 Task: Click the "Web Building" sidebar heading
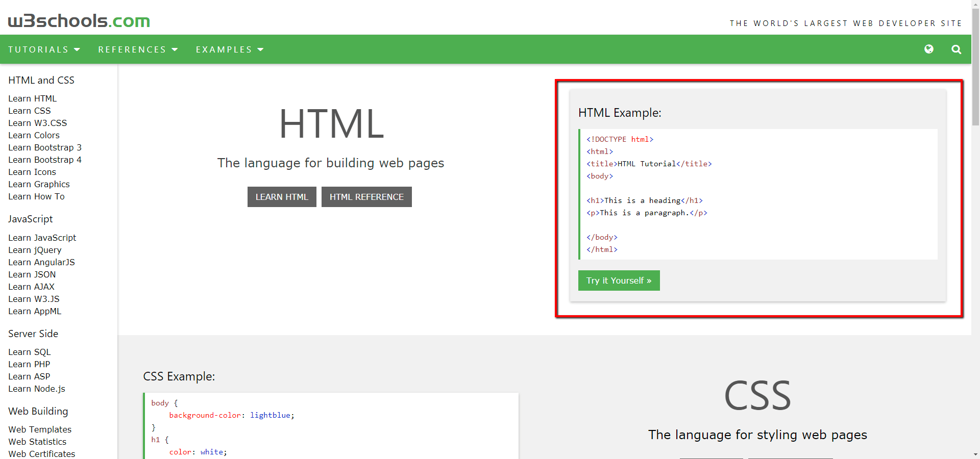pos(38,411)
